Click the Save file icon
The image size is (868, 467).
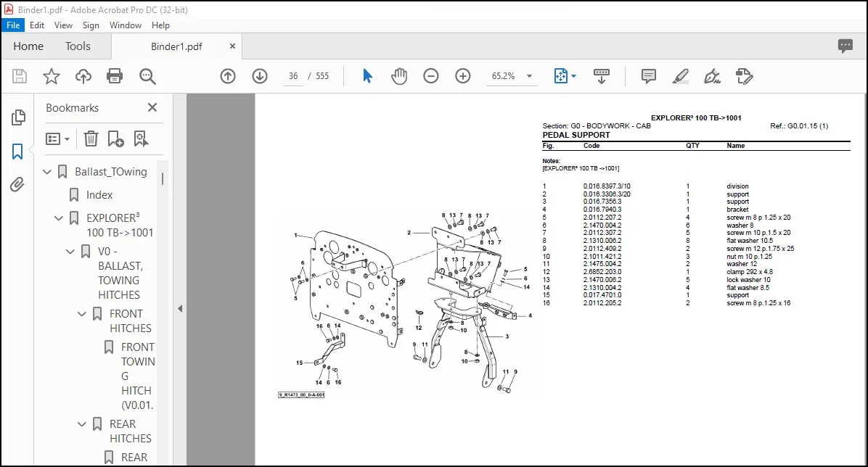20,76
